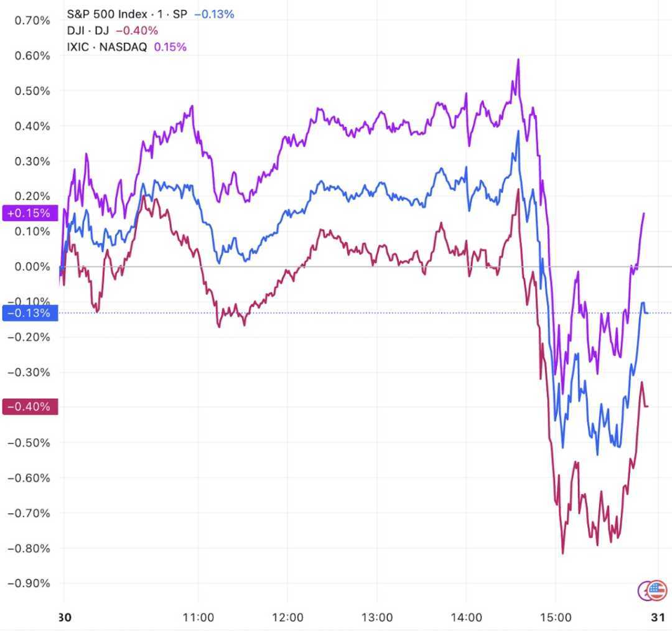672x631 pixels.
Task: Click the 0.70% top scale label
Action: coord(32,21)
